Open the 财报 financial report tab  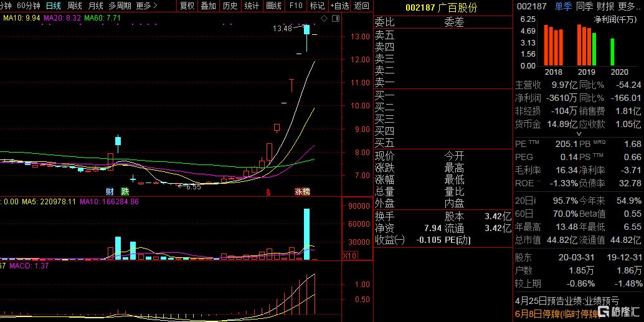(605, 6)
